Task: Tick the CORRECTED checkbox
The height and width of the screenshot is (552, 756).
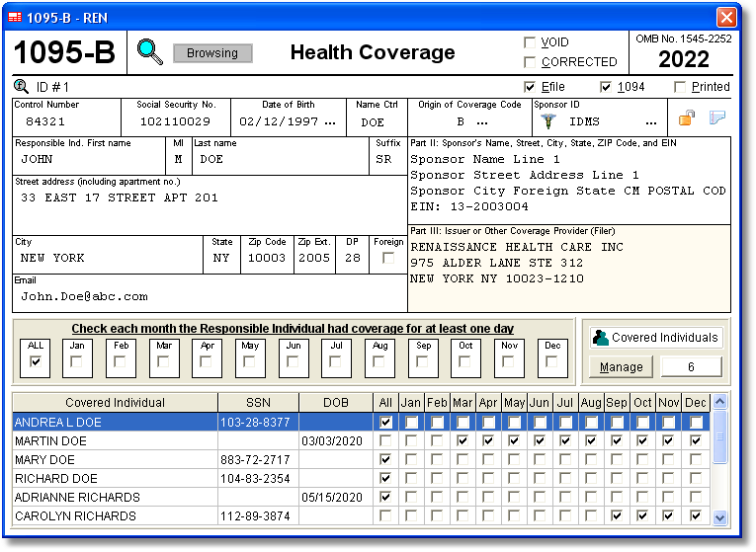Action: 529,61
